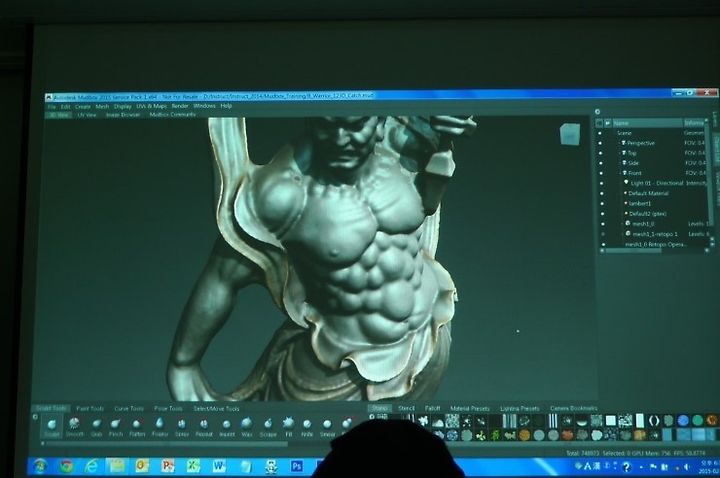Image resolution: width=720 pixels, height=478 pixels.
Task: Switch to the Material Presets tab
Action: click(469, 408)
